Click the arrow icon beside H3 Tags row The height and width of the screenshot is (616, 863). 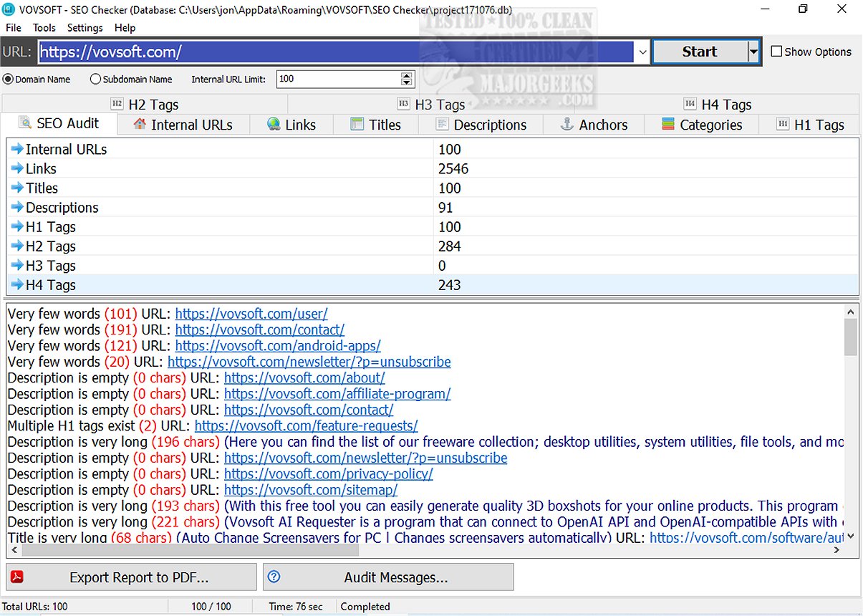point(17,265)
